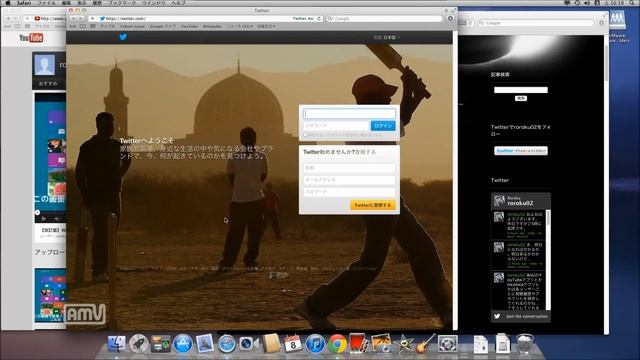Open Mission Control in the Dock

coord(161,344)
